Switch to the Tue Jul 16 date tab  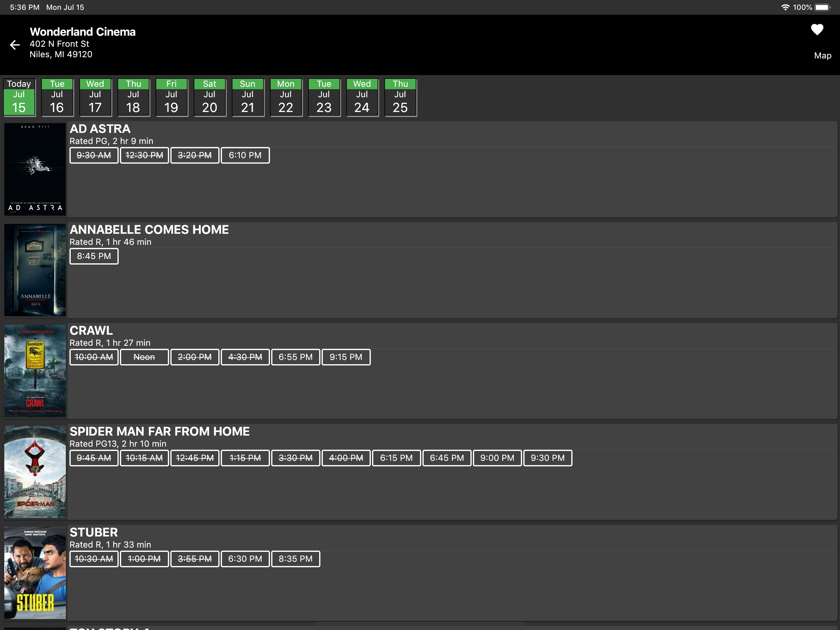click(x=57, y=97)
